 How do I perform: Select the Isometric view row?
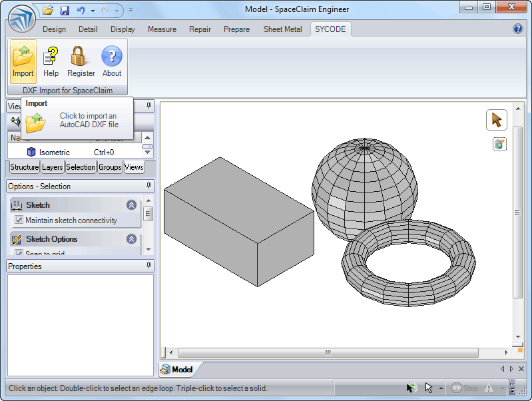pyautogui.click(x=75, y=152)
